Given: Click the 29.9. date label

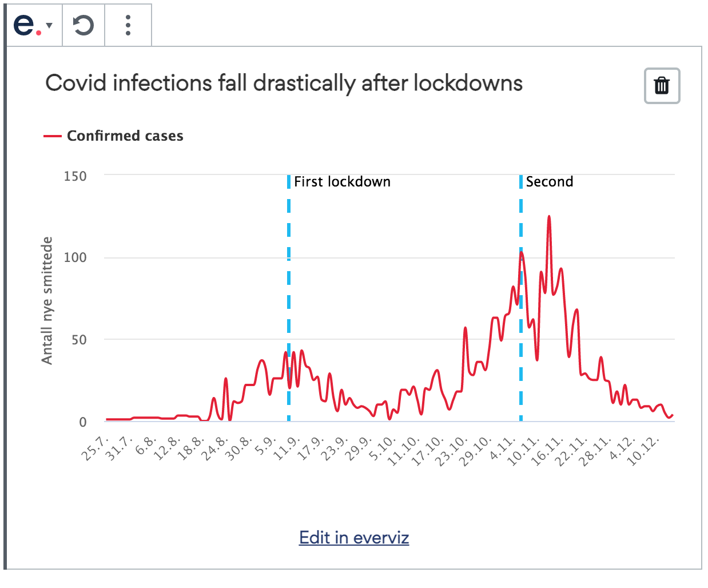Looking at the screenshot, I should click(359, 448).
